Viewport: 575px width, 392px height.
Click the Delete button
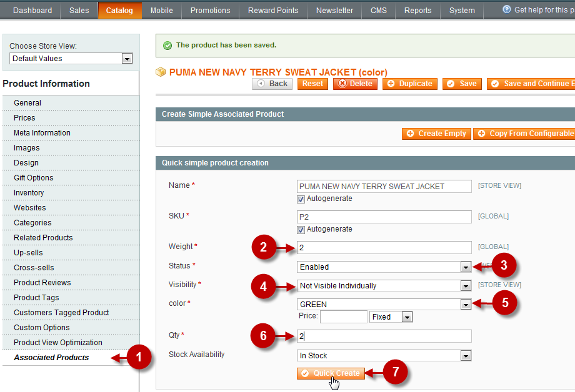(356, 84)
